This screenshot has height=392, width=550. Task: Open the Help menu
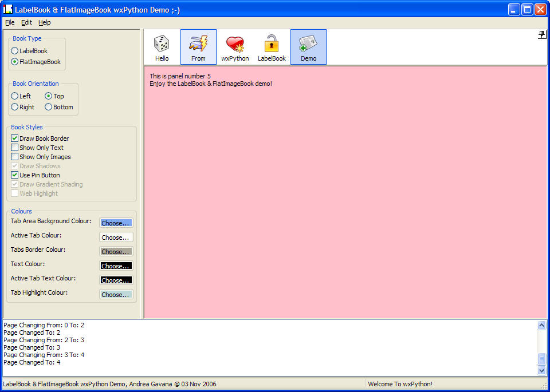pyautogui.click(x=45, y=22)
